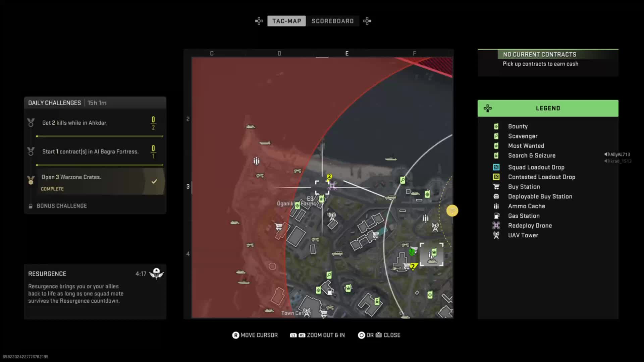The width and height of the screenshot is (644, 362).
Task: Click the 4:17 Resurgence countdown
Action: (x=141, y=274)
